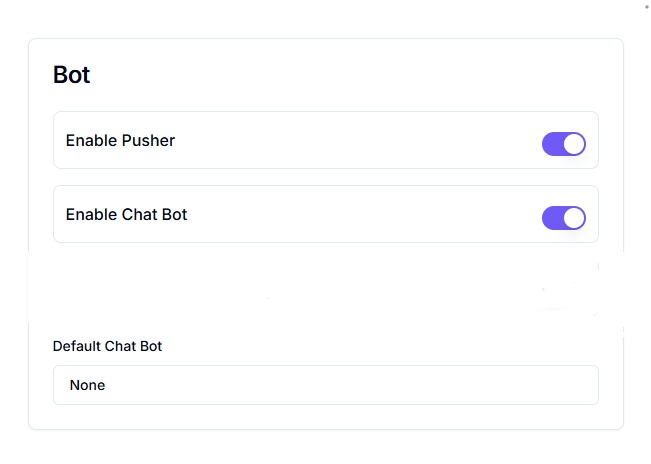This screenshot has width=651, height=464.
Task: Turn off the Enable Pusher switch
Action: point(564,144)
